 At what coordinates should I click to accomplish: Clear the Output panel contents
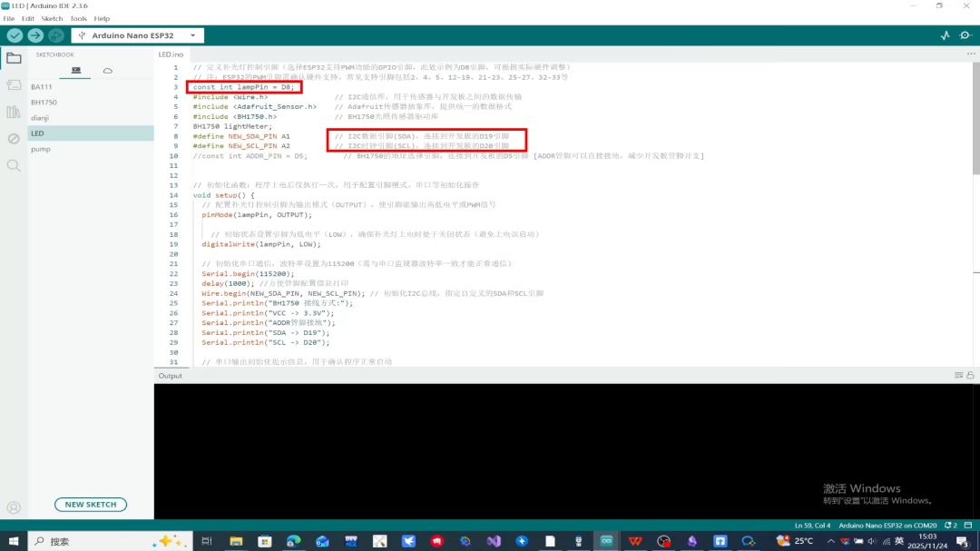coord(958,375)
